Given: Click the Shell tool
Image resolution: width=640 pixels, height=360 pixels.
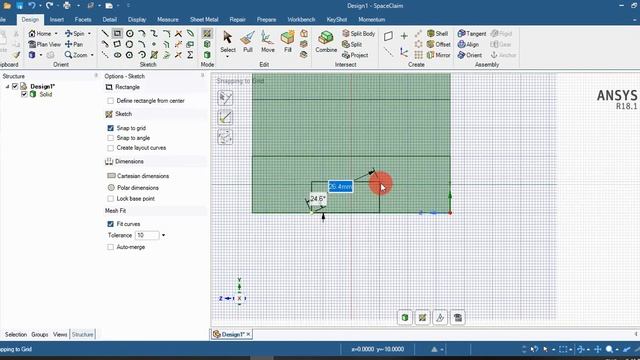Looking at the screenshot, I should [437, 33].
